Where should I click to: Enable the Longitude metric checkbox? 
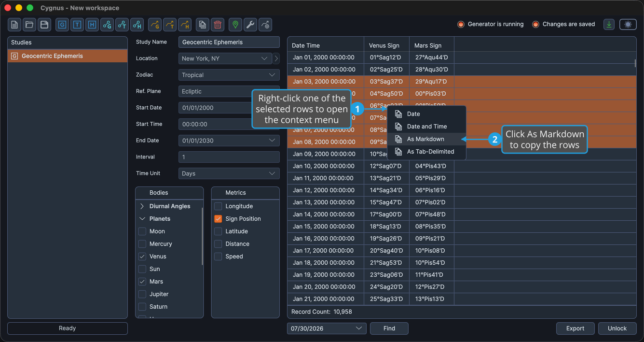[218, 206]
